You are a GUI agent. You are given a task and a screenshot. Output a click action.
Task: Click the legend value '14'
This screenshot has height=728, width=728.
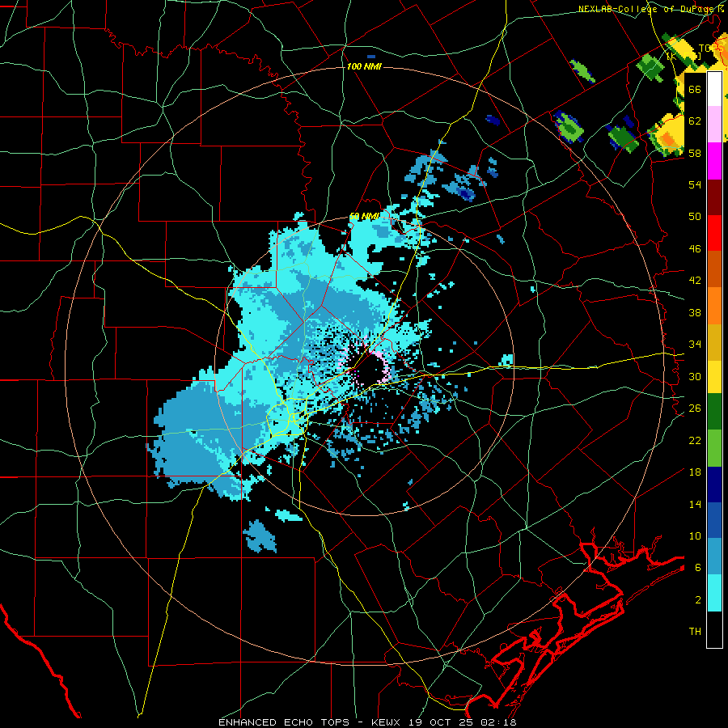click(695, 504)
